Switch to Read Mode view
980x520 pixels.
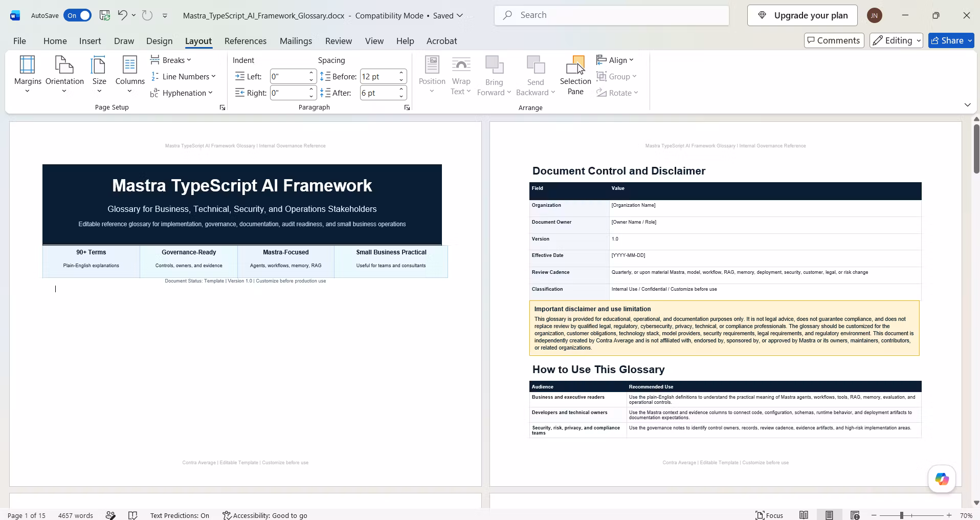point(804,515)
